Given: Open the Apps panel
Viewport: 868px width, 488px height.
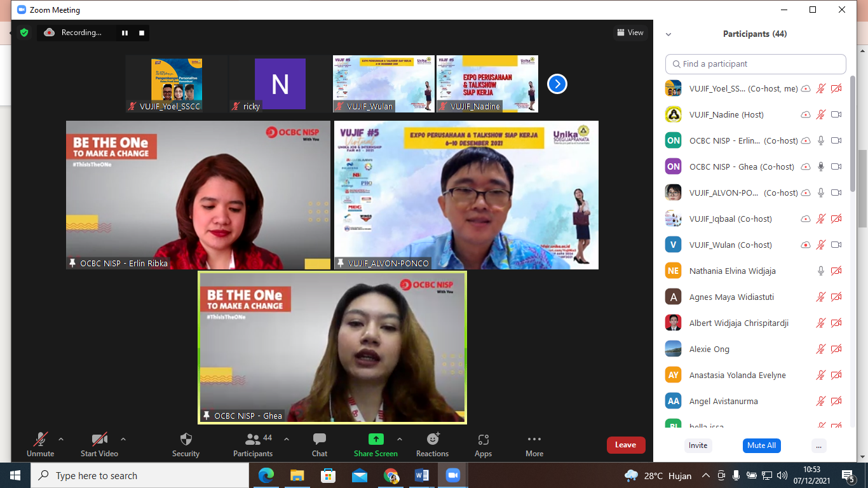Looking at the screenshot, I should 483,444.
